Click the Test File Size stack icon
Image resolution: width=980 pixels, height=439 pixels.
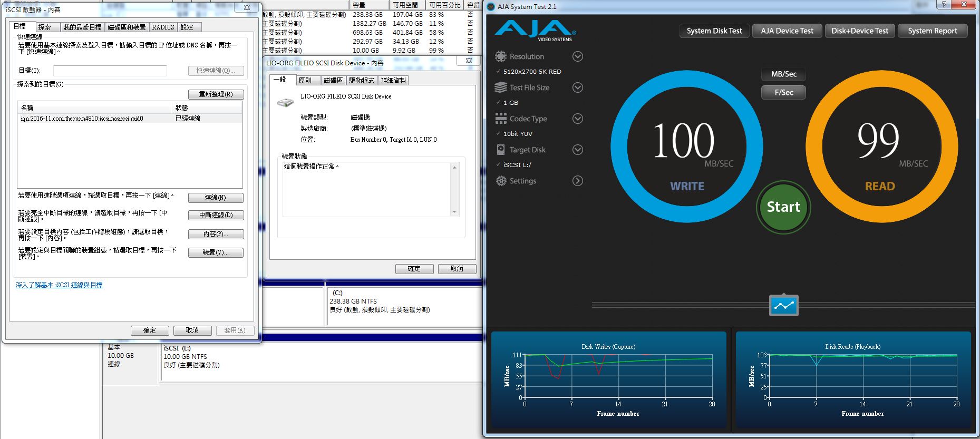pos(500,87)
